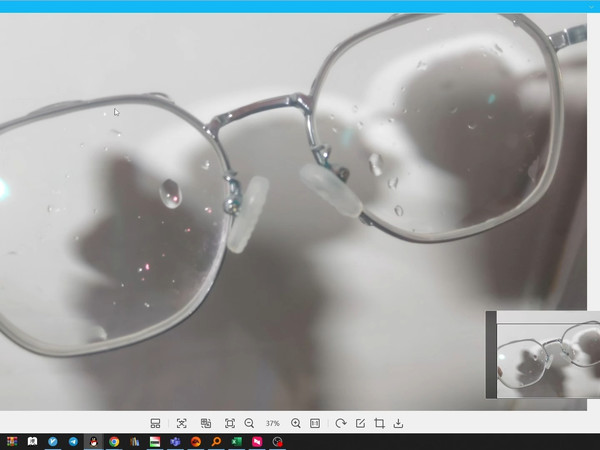Open Telegram from the taskbar
This screenshot has width=600, height=450.
(x=73, y=442)
